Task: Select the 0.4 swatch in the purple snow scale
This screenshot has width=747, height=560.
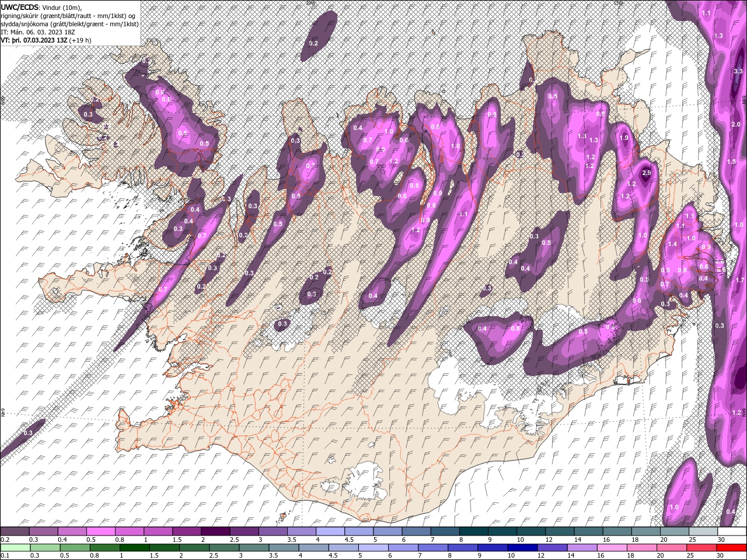Action: click(72, 531)
